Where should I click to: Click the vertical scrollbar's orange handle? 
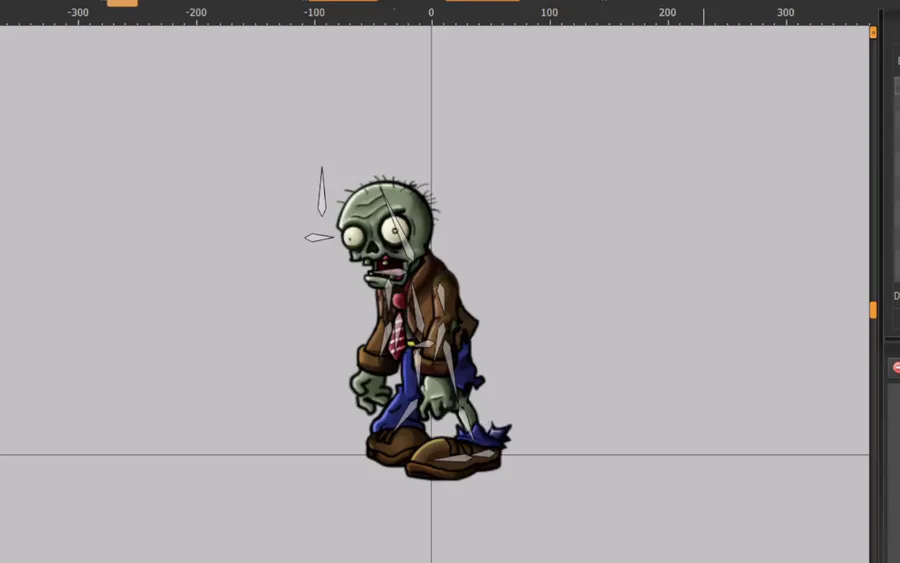pyautogui.click(x=873, y=310)
